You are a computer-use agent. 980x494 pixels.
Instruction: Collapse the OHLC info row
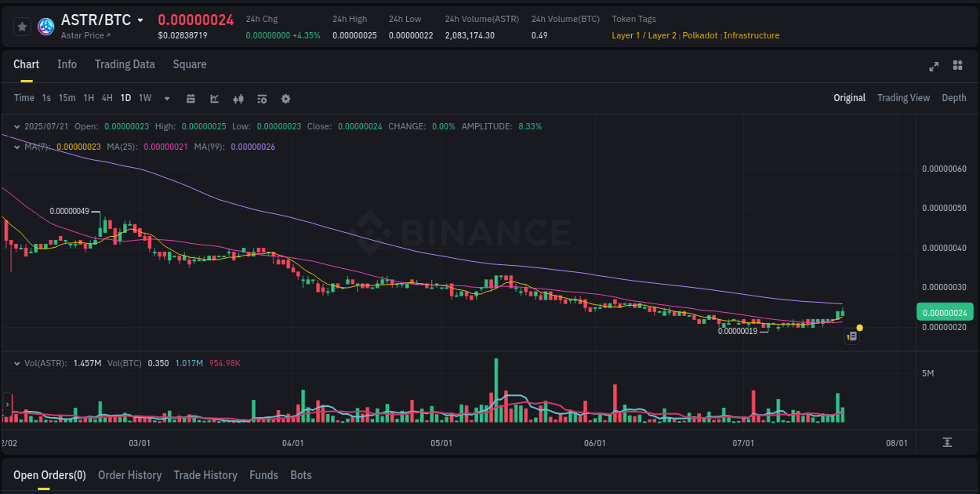tap(17, 125)
